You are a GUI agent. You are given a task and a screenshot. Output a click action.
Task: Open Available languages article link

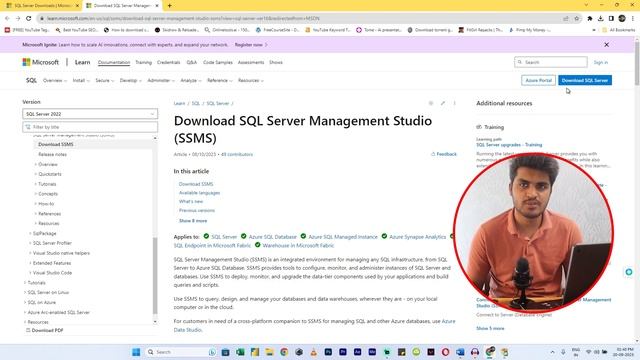[x=200, y=193]
